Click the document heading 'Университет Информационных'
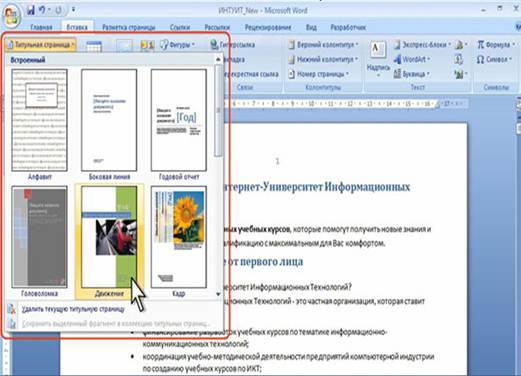The image size is (521, 376). 335,187
